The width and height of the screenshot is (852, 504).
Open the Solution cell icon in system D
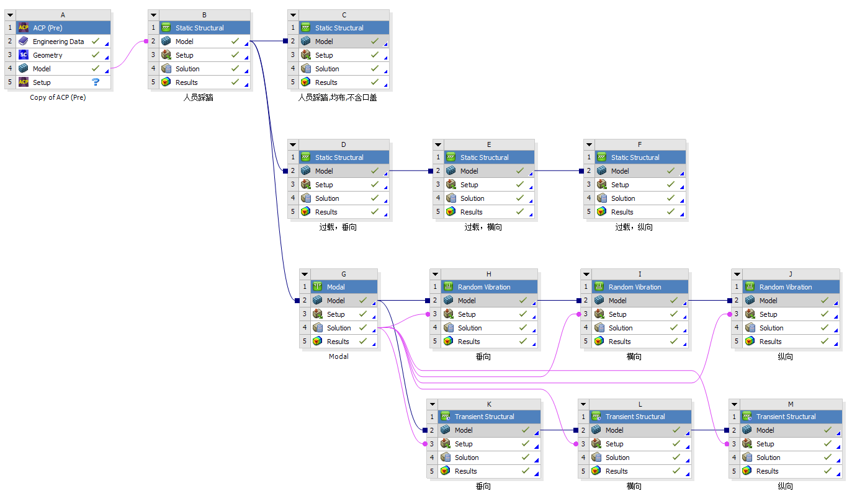(x=305, y=198)
